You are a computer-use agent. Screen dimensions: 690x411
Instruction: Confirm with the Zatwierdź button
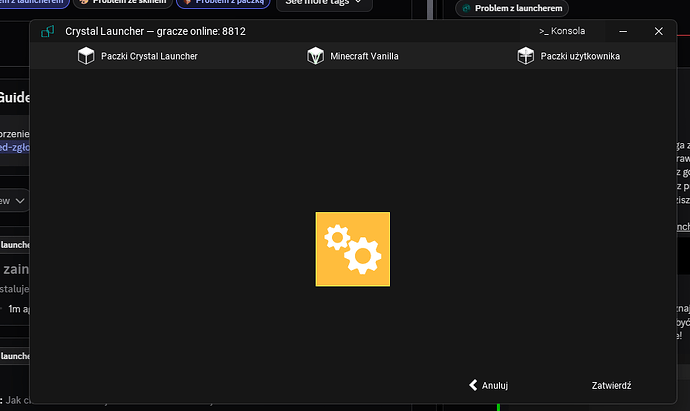[611, 385]
